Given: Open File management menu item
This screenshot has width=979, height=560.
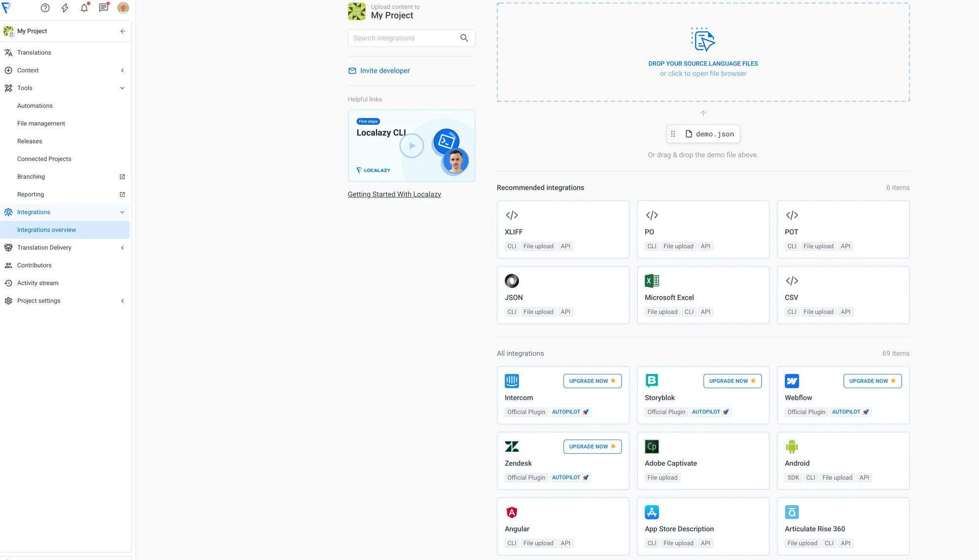Looking at the screenshot, I should 41,123.
